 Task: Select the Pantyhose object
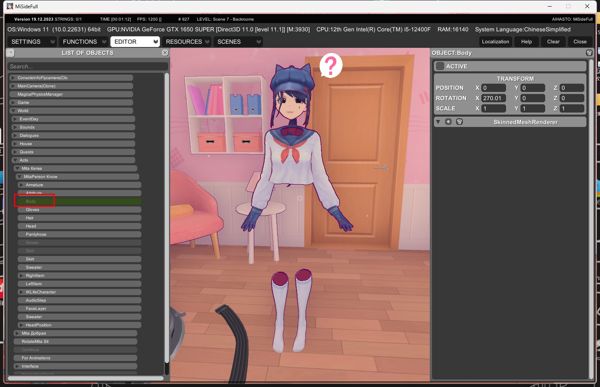(80, 234)
